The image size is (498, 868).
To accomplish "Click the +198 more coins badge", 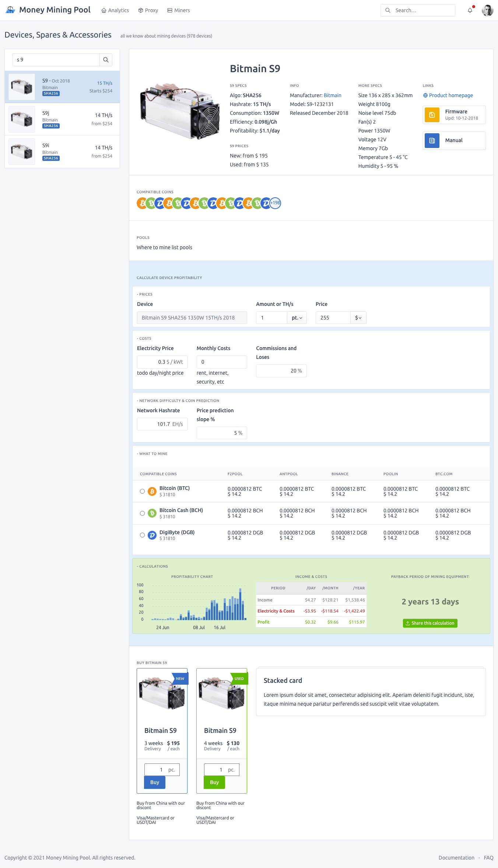I will point(275,203).
